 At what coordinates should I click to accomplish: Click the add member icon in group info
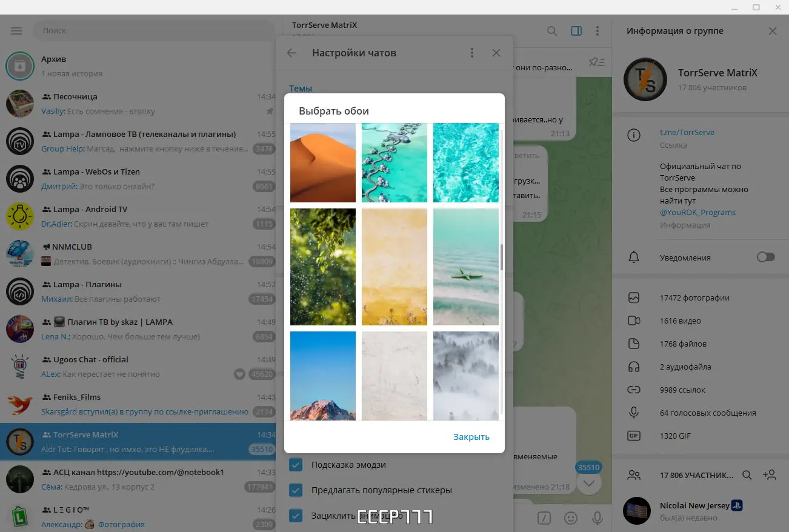click(x=769, y=475)
